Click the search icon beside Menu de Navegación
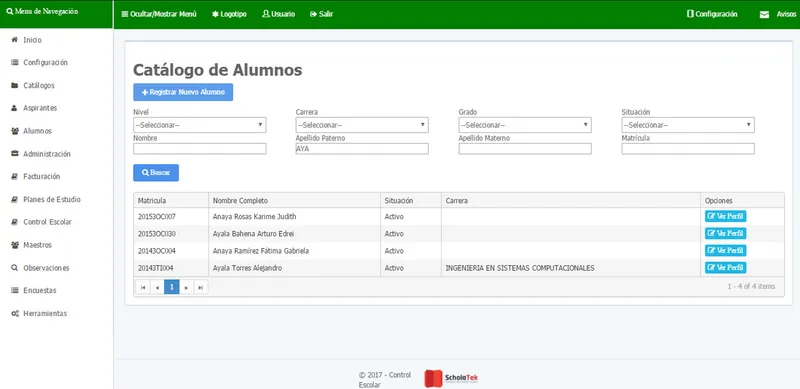 (10, 11)
